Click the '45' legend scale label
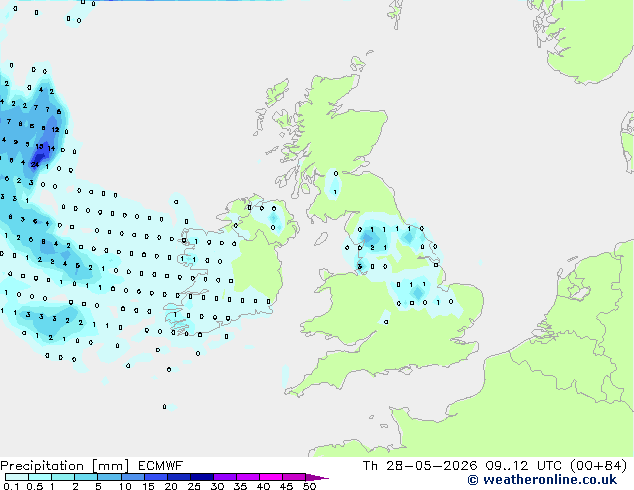This screenshot has width=634, height=490. (x=286, y=486)
